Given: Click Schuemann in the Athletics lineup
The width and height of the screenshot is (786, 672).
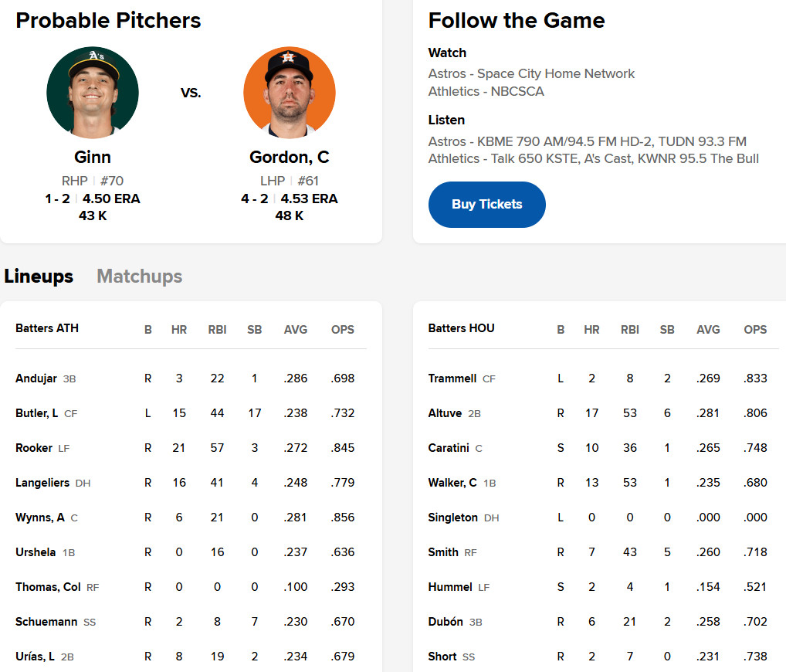Looking at the screenshot, I should (x=47, y=622).
